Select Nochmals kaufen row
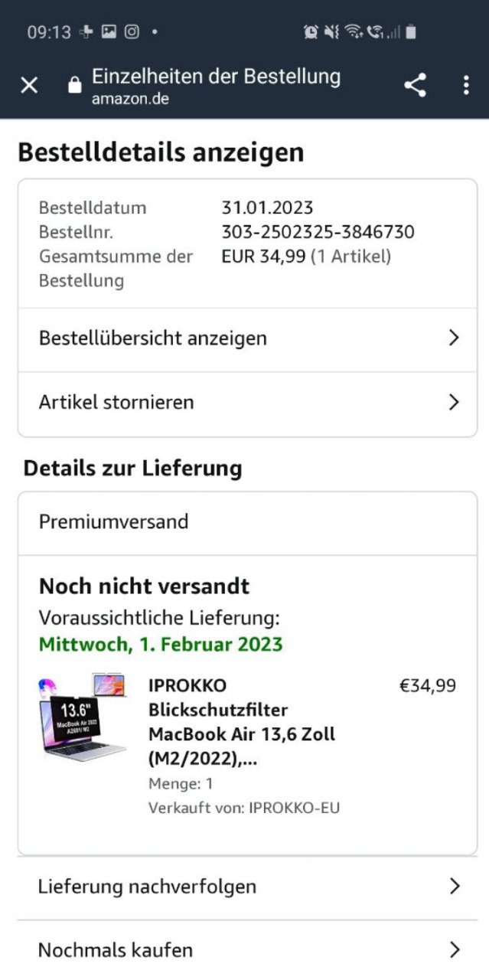The image size is (489, 980). coord(115,950)
